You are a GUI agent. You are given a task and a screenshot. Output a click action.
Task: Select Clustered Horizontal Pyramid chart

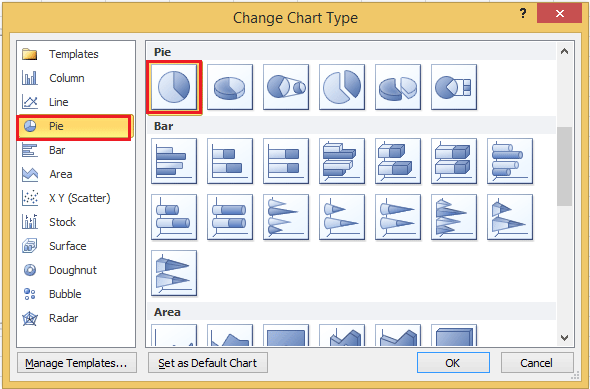454,217
